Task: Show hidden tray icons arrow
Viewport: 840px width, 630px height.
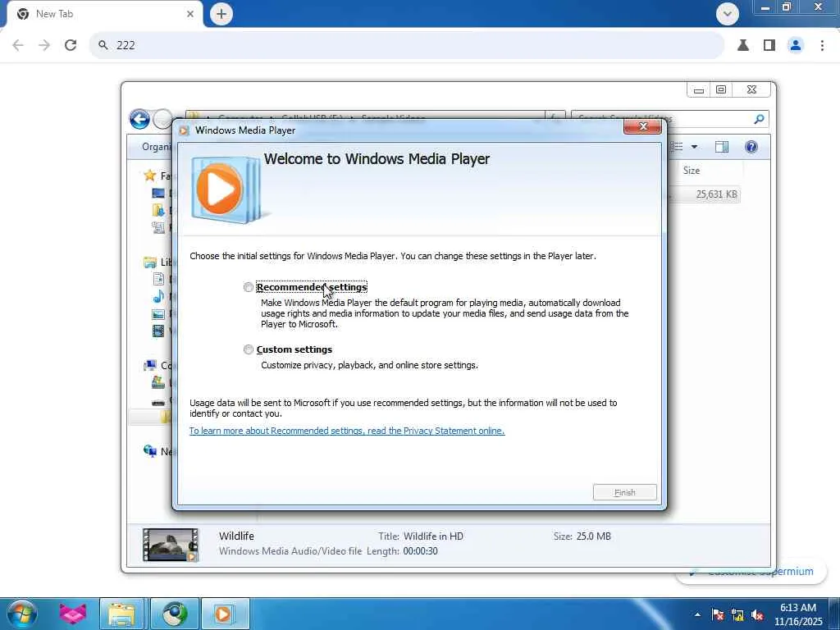Action: coord(697,614)
